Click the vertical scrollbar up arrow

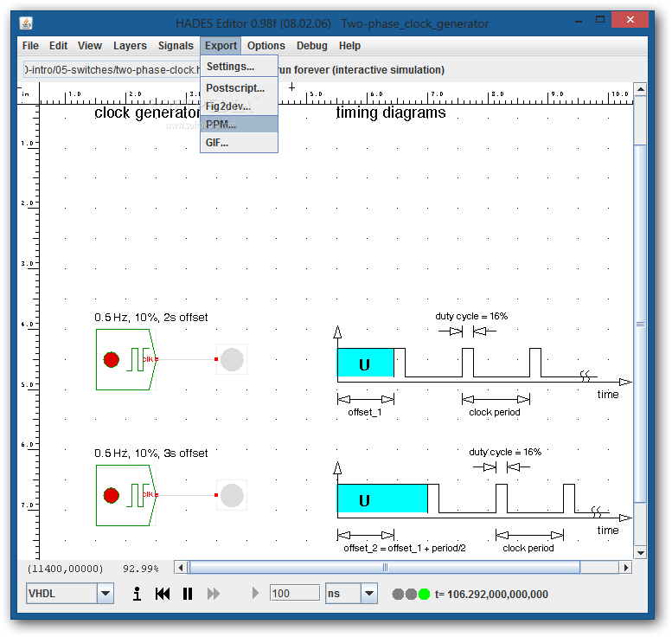pos(640,89)
